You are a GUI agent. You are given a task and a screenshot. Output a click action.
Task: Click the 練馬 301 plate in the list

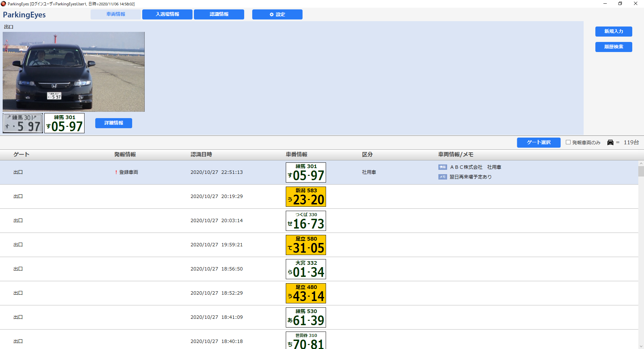(306, 172)
